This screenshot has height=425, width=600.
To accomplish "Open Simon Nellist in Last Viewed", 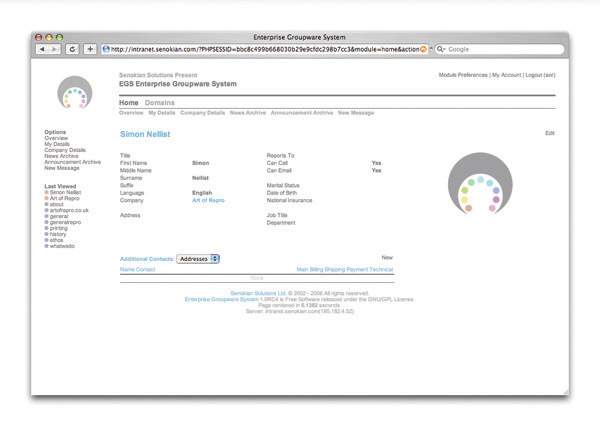I will click(65, 192).
